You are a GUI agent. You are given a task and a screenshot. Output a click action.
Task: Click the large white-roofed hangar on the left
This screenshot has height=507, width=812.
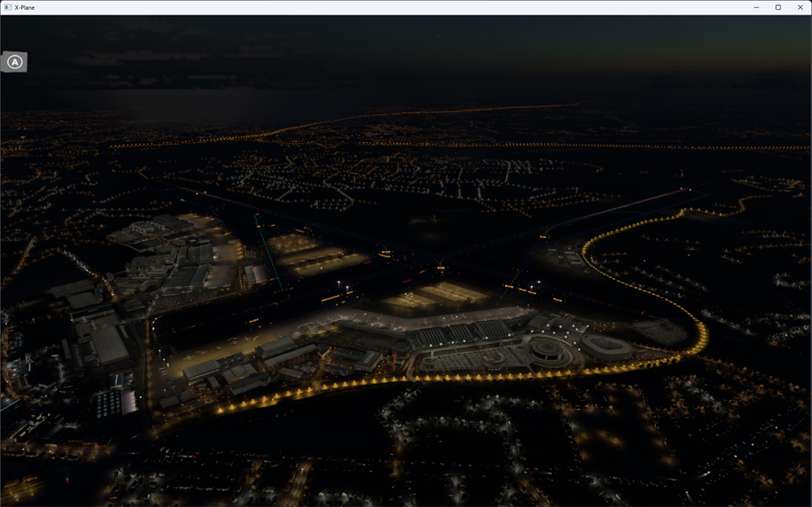(x=110, y=344)
